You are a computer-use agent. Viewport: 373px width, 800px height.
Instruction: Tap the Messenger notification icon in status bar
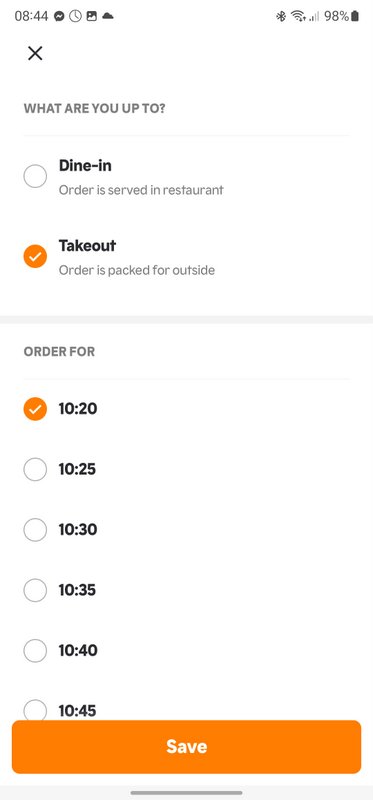59,16
